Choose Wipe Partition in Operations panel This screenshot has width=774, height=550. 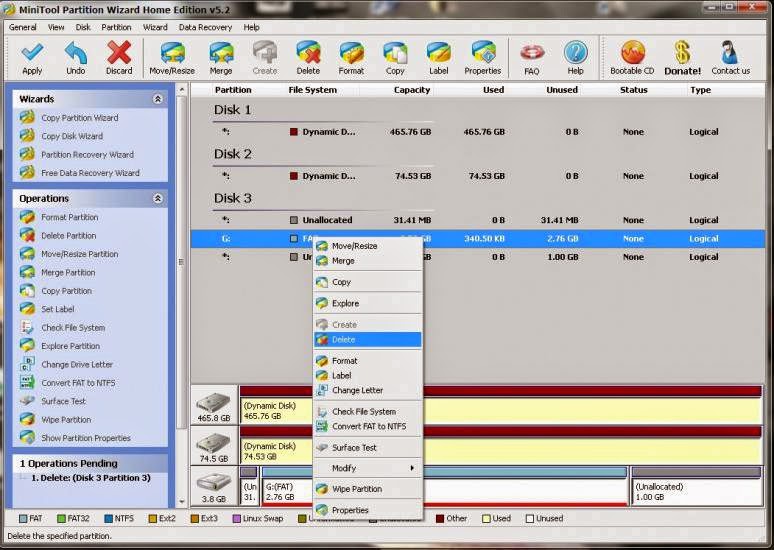click(66, 420)
